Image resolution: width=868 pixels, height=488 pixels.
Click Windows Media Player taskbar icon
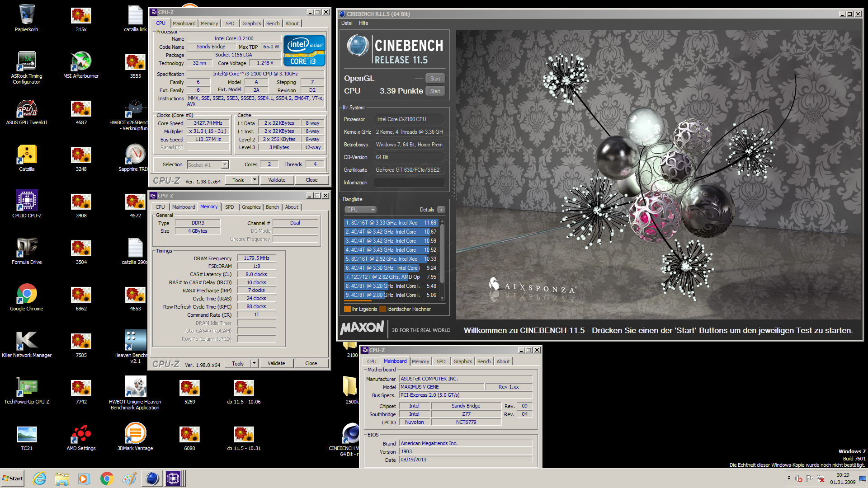tap(84, 479)
